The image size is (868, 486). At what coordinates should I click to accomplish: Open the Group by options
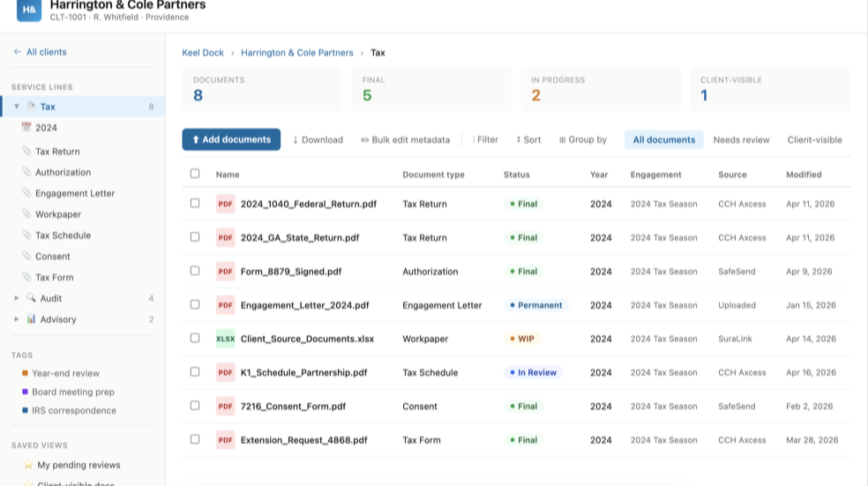pos(583,139)
